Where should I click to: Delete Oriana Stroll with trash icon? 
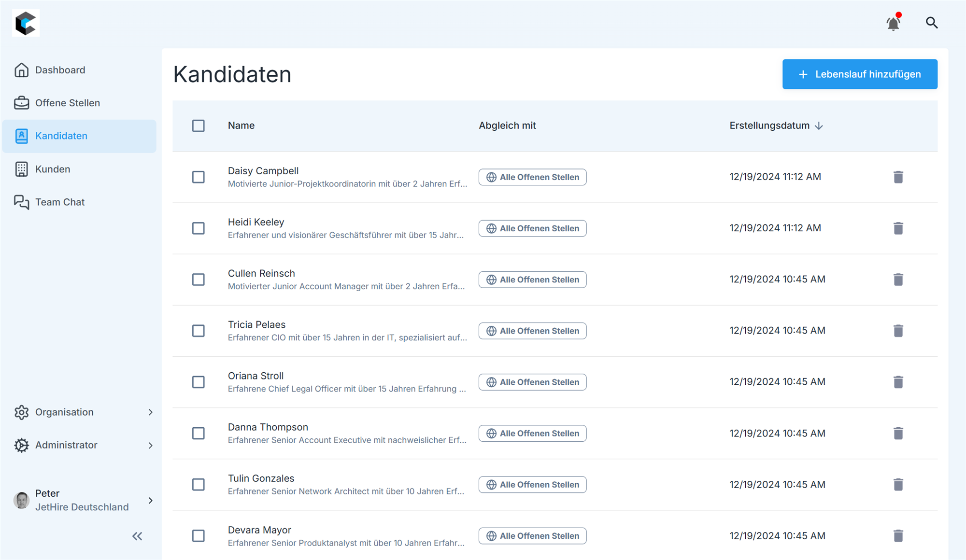898,382
